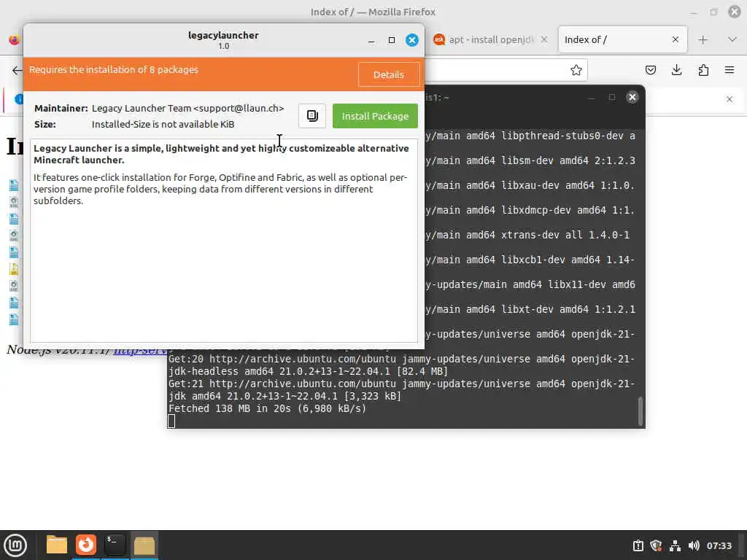Open the Pocket save icon in Firefox
Screen dimensions: 747x560
[650, 71]
